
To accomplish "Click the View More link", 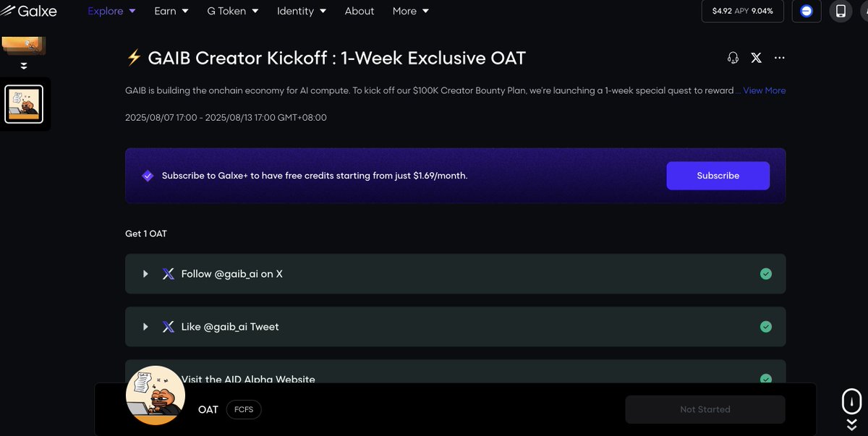I will tap(764, 90).
